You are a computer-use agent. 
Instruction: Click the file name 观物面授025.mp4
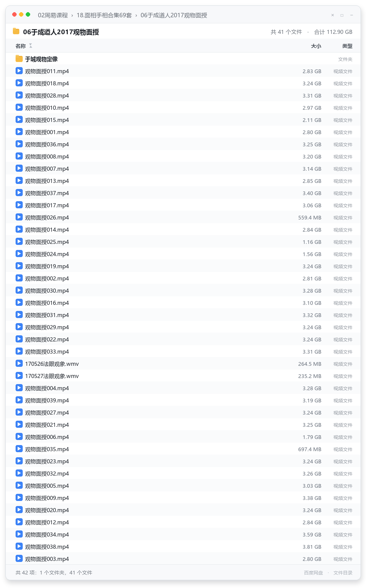47,242
